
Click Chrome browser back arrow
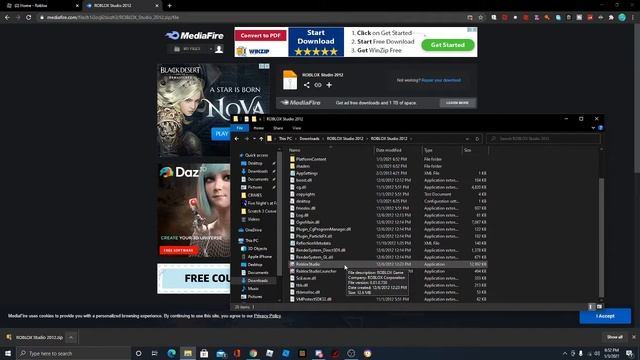(7, 18)
